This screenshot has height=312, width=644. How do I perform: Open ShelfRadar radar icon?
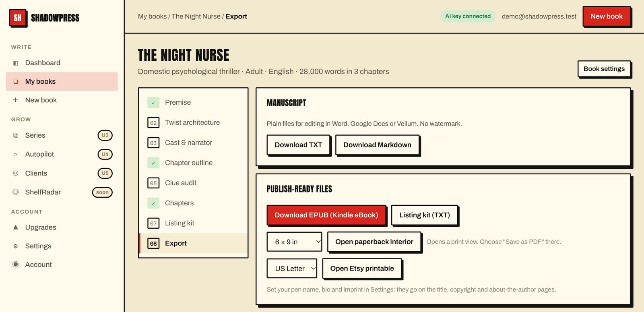(x=16, y=192)
